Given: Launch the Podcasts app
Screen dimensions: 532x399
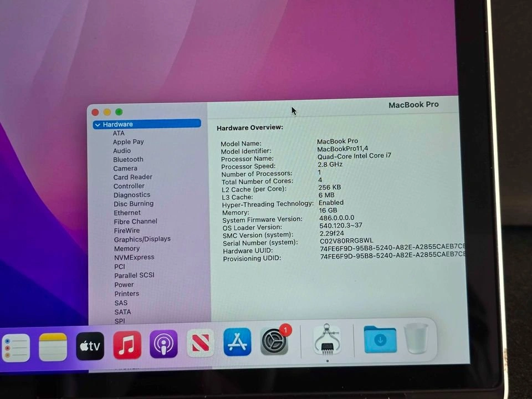Looking at the screenshot, I should pyautogui.click(x=163, y=344).
